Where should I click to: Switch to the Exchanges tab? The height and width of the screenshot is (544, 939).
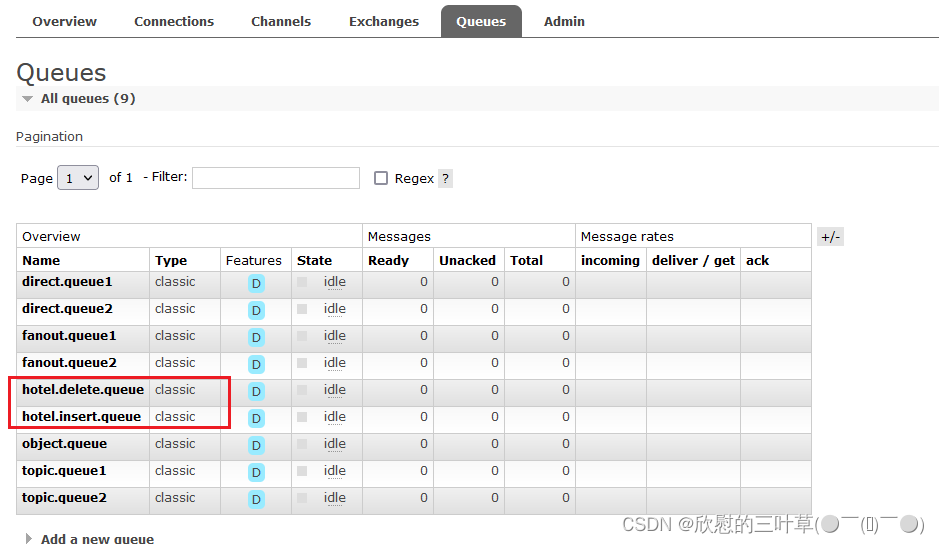384,22
